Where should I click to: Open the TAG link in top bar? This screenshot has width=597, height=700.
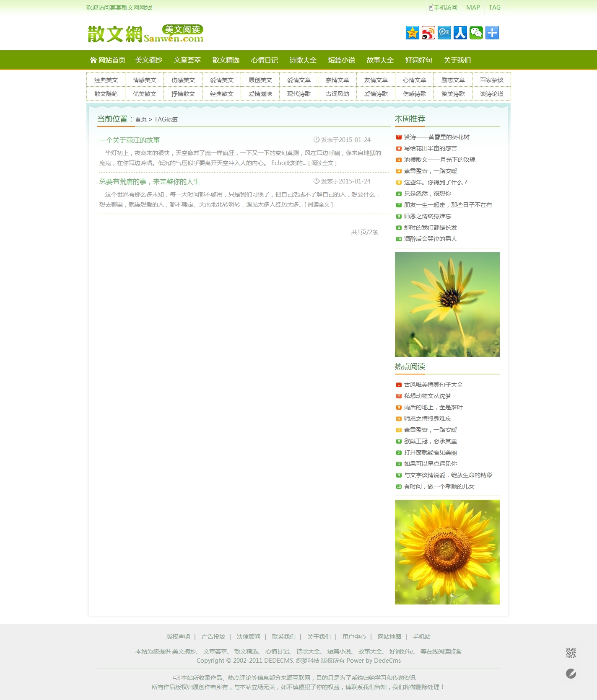(494, 8)
